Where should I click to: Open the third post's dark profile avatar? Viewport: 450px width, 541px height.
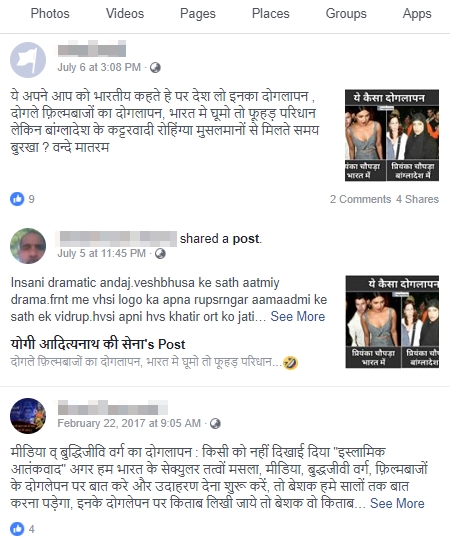28,415
